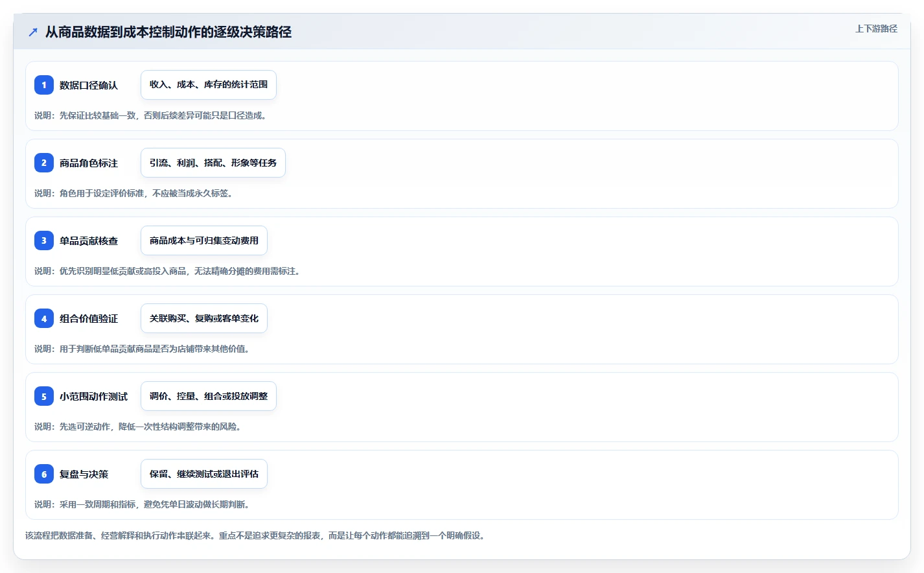Click the note starting 说明：先选可逆动作

coord(138,427)
